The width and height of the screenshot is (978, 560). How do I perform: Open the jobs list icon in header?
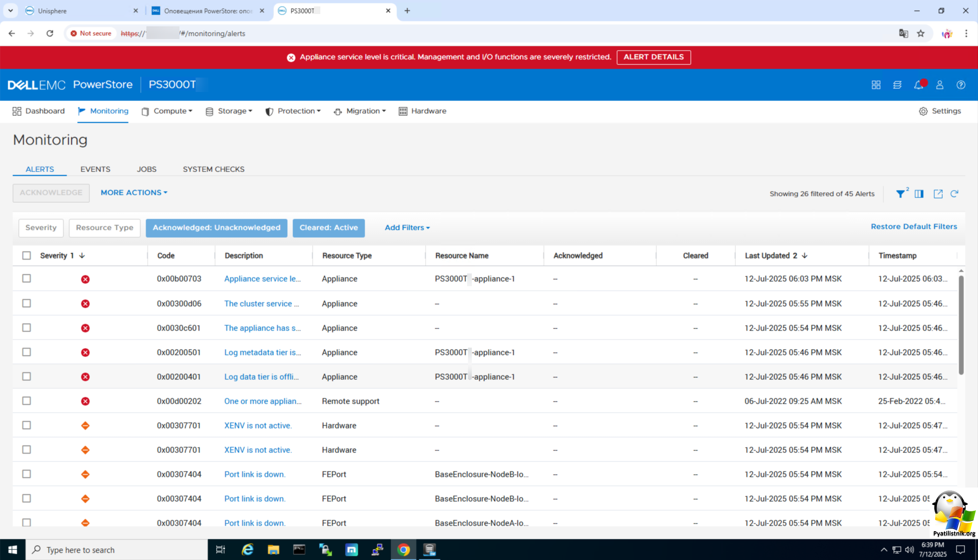pyautogui.click(x=897, y=85)
